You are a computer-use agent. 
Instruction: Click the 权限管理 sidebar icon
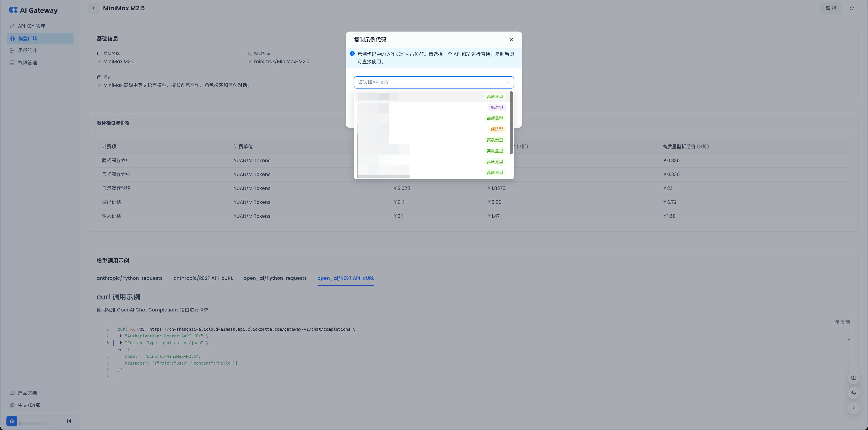tap(12, 63)
